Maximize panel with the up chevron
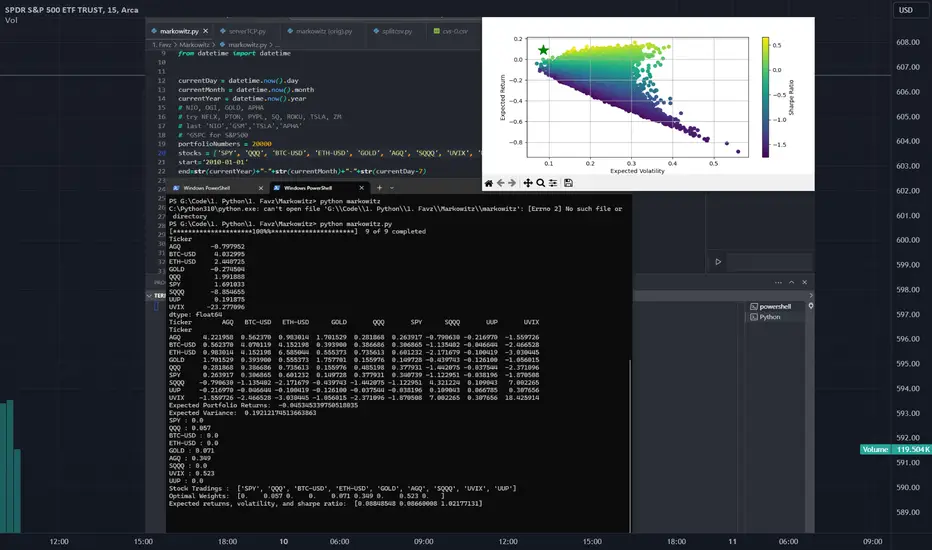Image resolution: width=932 pixels, height=550 pixels. (792, 282)
